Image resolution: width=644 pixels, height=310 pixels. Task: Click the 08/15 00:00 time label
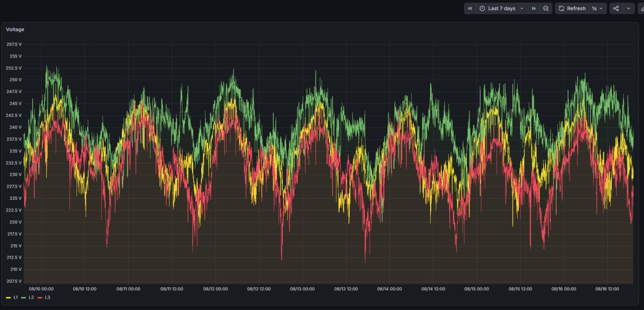click(476, 289)
